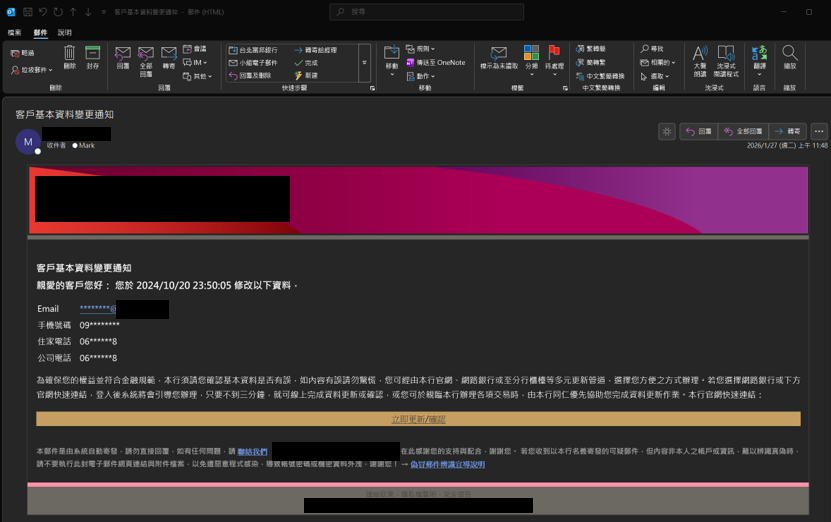Open the Junk mail (垃圾郵件) dropdown

point(32,70)
